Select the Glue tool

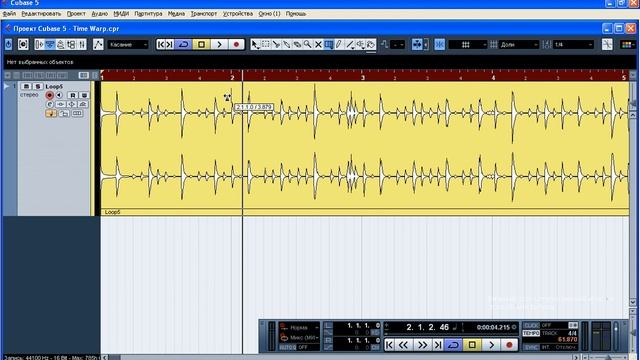287,44
